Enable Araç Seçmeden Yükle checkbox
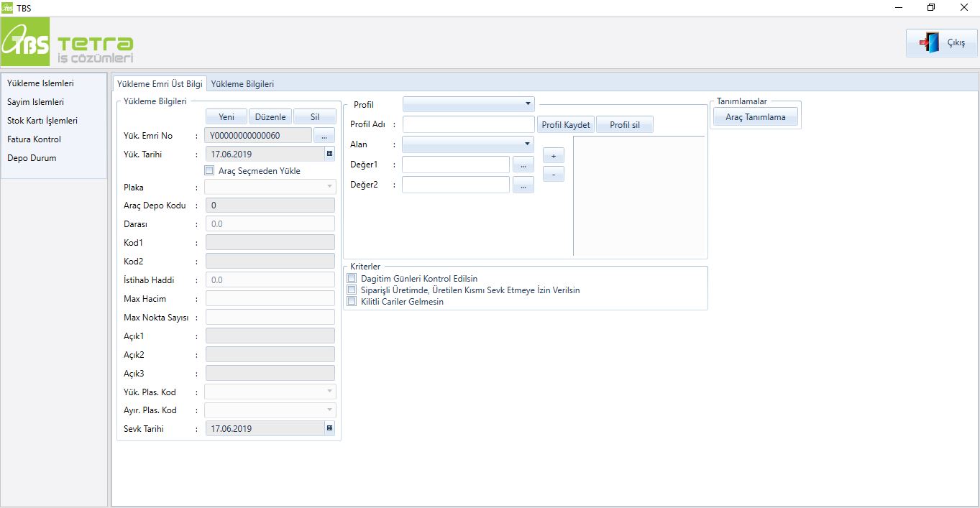The height and width of the screenshot is (508, 980). [209, 171]
